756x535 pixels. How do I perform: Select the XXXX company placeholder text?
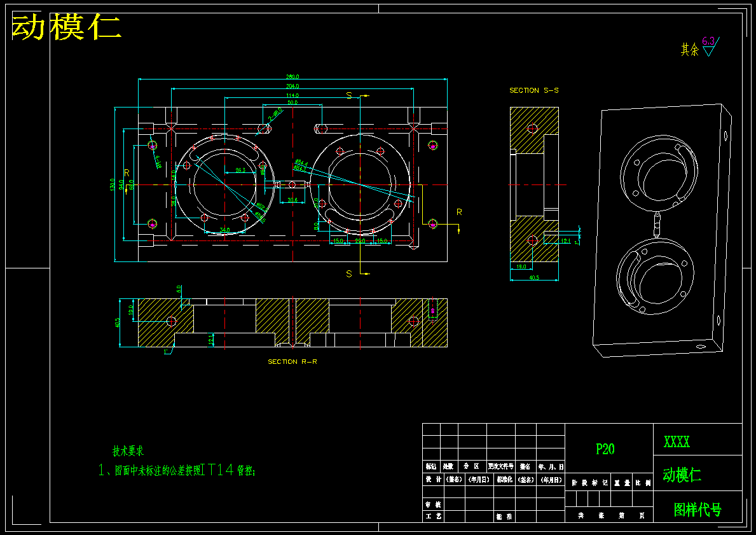pos(677,441)
